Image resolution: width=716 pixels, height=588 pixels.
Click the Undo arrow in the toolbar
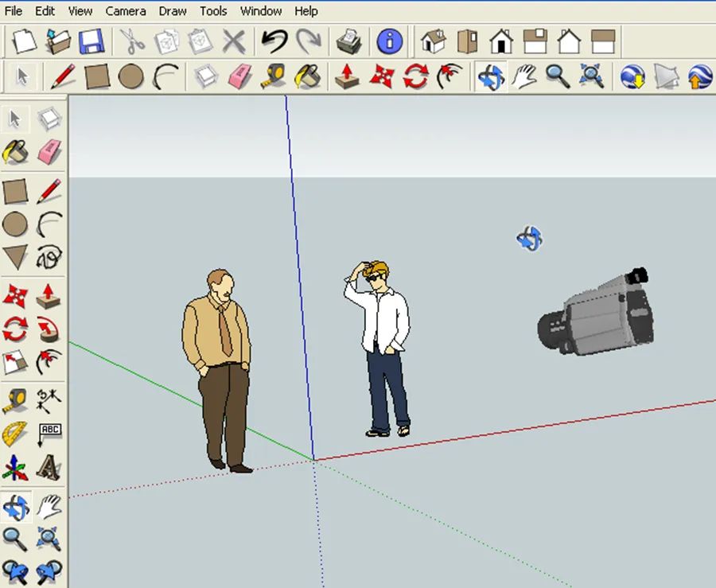click(x=274, y=38)
